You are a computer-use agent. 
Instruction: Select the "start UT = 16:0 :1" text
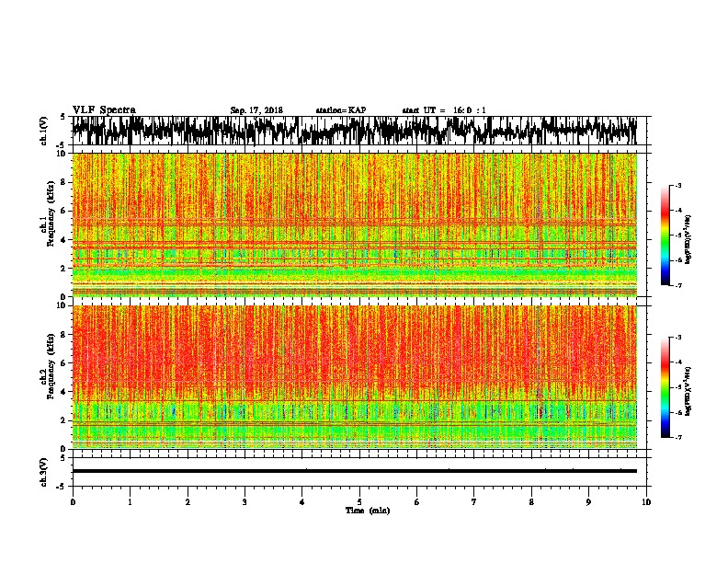[444, 110]
